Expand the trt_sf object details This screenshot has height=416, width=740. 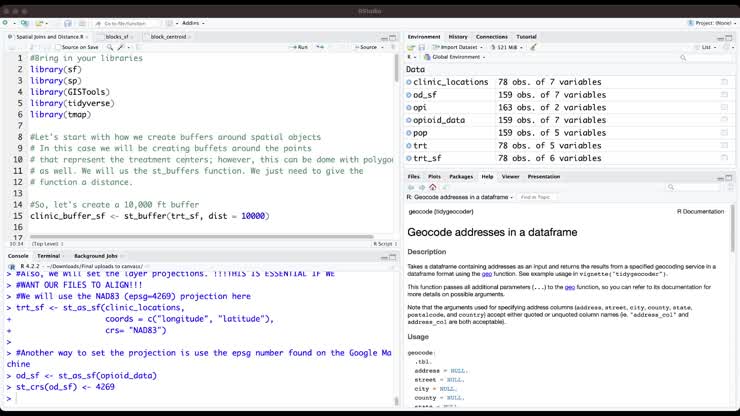click(x=409, y=158)
